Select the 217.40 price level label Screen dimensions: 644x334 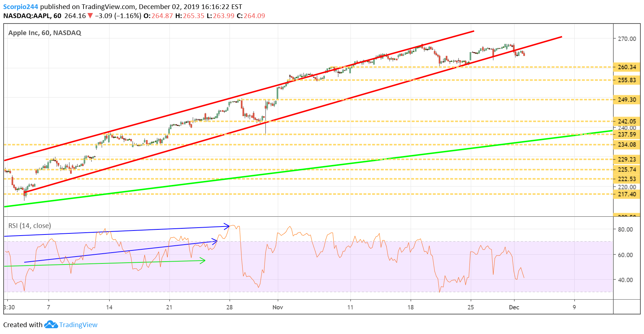pyautogui.click(x=627, y=194)
